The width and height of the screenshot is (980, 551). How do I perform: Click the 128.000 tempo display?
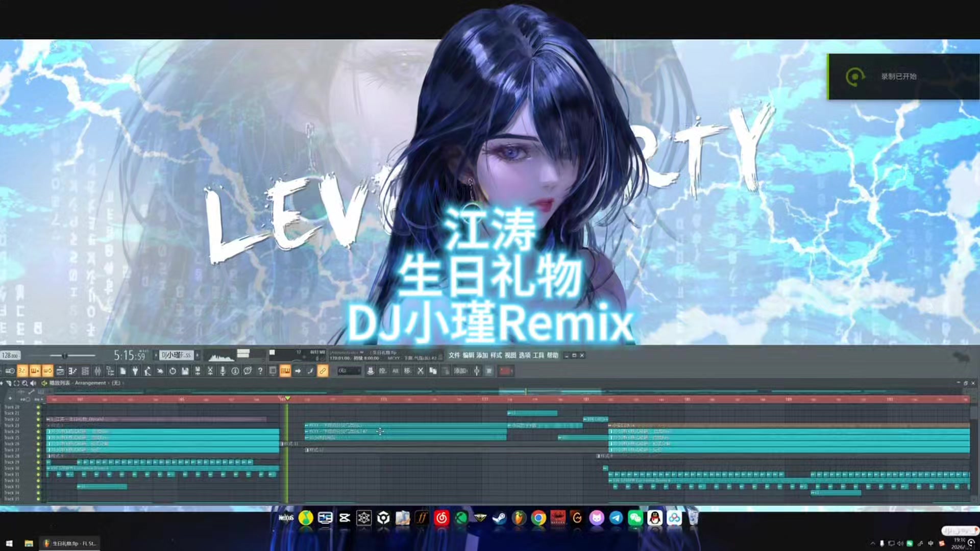[x=10, y=356]
